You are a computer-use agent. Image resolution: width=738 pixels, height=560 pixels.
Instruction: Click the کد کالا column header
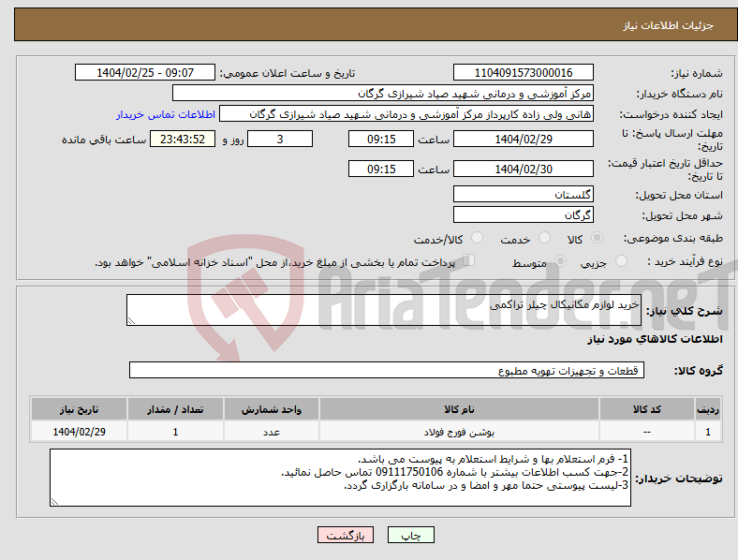click(x=647, y=409)
